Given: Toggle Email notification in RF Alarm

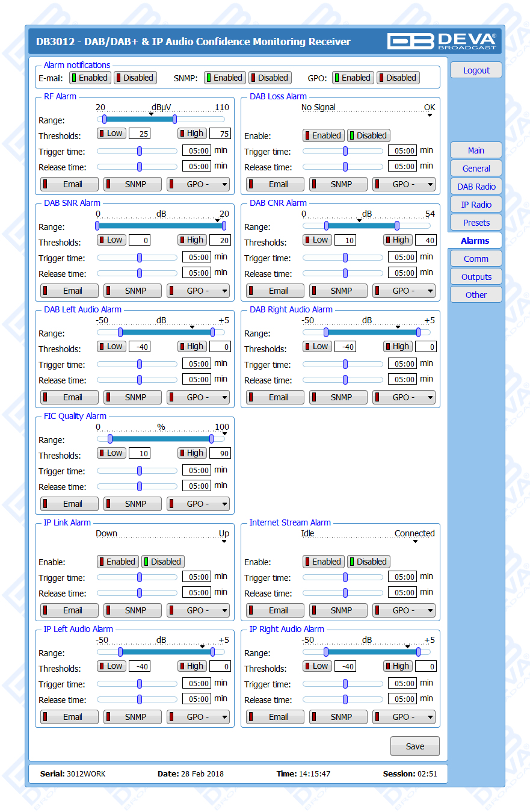Looking at the screenshot, I should [x=69, y=184].
